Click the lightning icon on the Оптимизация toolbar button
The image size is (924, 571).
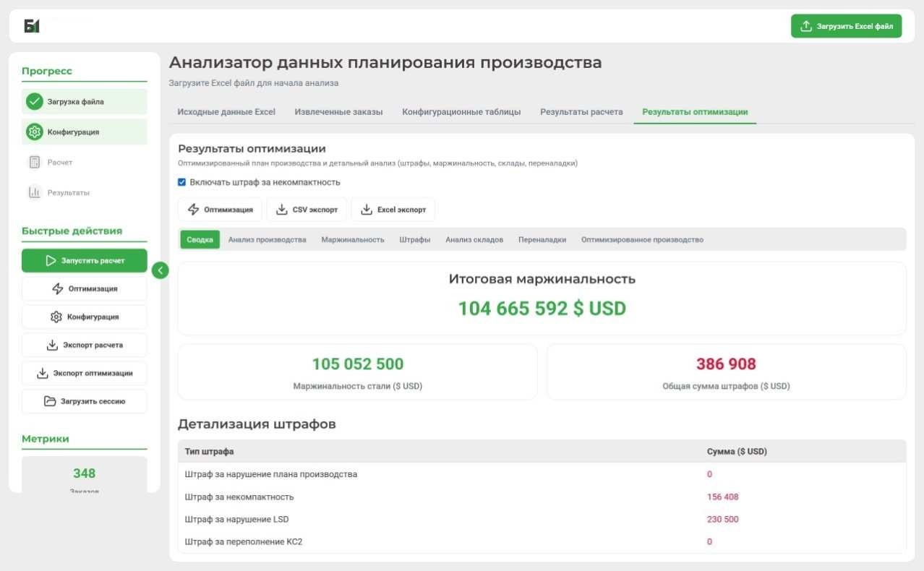coord(194,209)
